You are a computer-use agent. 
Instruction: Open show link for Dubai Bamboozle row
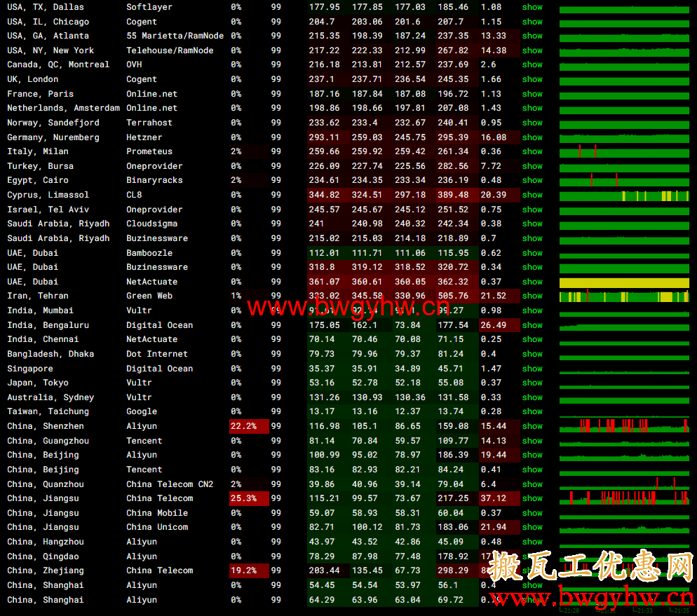point(532,253)
